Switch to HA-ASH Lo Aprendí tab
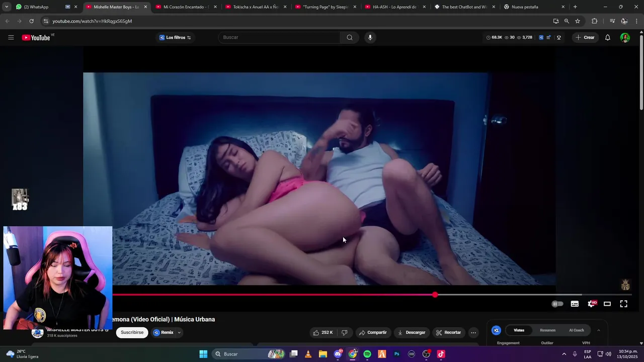 (x=395, y=7)
